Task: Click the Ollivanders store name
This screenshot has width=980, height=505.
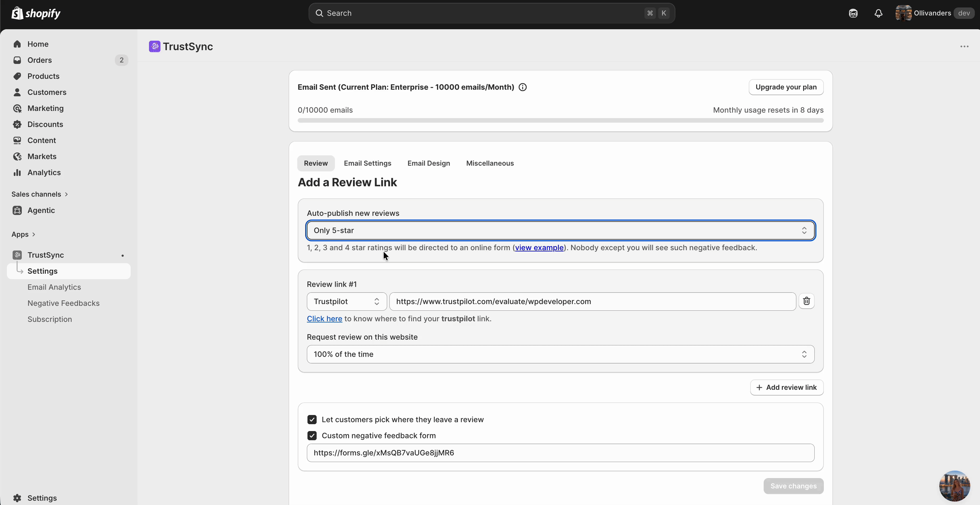Action: pyautogui.click(x=932, y=13)
